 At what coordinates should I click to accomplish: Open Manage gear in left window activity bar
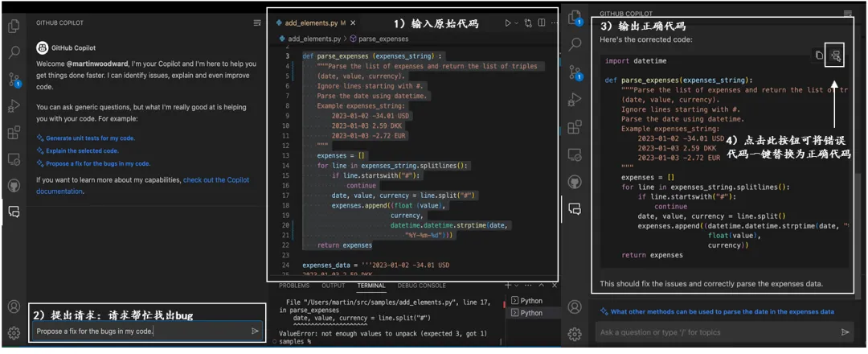14,333
